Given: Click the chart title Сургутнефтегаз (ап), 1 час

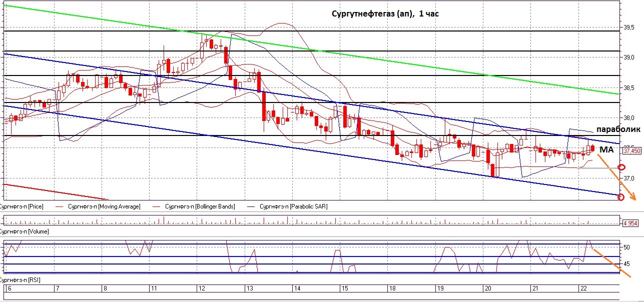Looking at the screenshot, I should point(385,14).
